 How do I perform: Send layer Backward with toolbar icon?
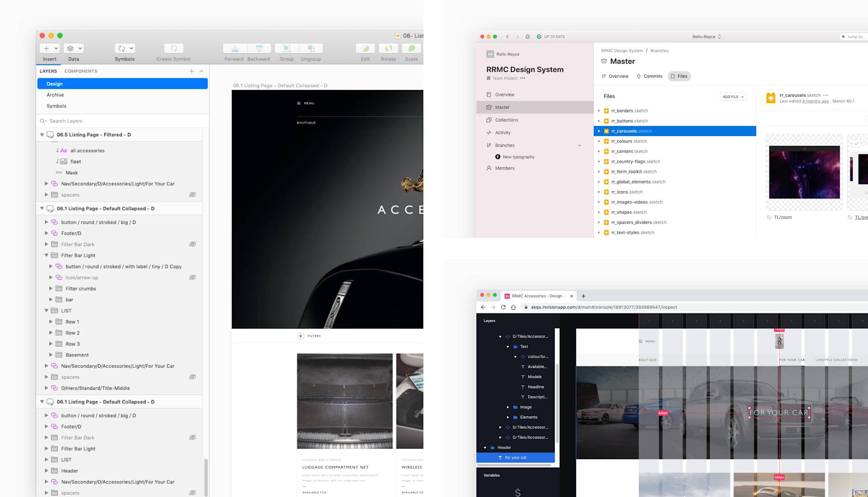pos(259,48)
